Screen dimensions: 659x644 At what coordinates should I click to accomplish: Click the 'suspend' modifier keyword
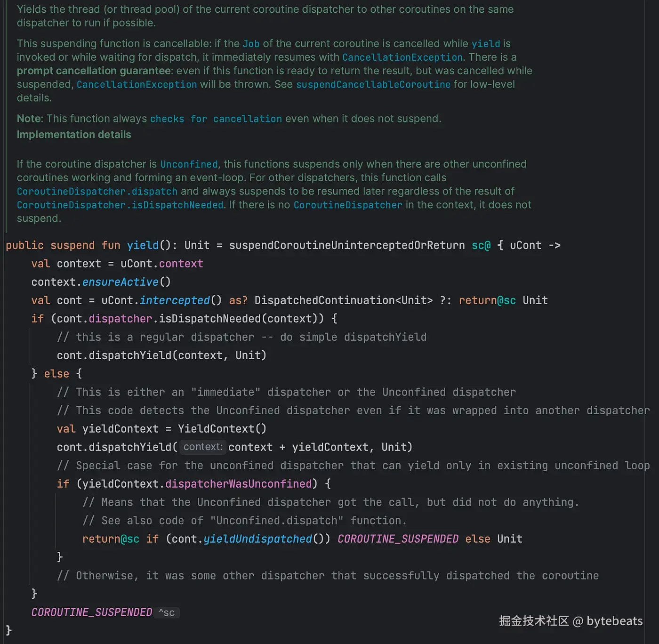tap(72, 245)
